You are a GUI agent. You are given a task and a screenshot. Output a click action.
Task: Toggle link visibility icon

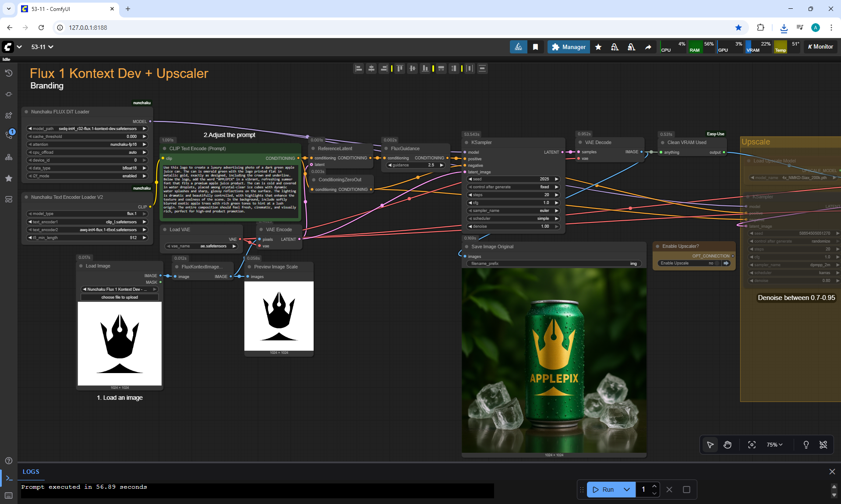(823, 445)
